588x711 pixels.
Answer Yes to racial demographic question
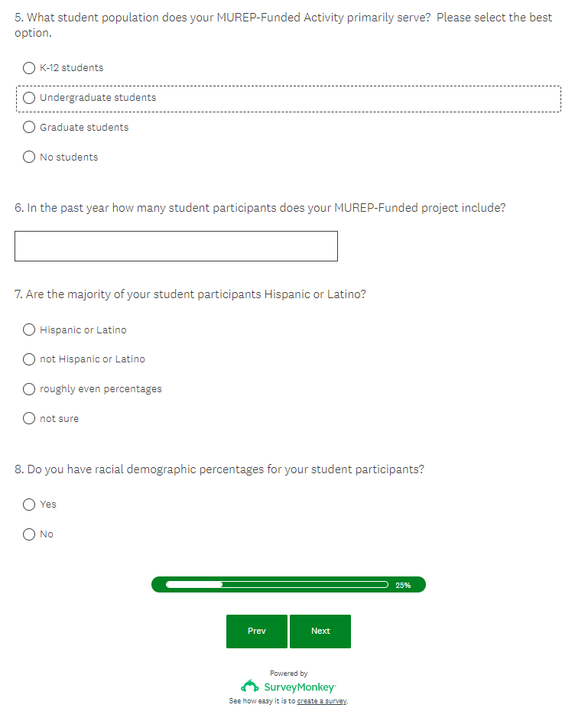(x=29, y=505)
